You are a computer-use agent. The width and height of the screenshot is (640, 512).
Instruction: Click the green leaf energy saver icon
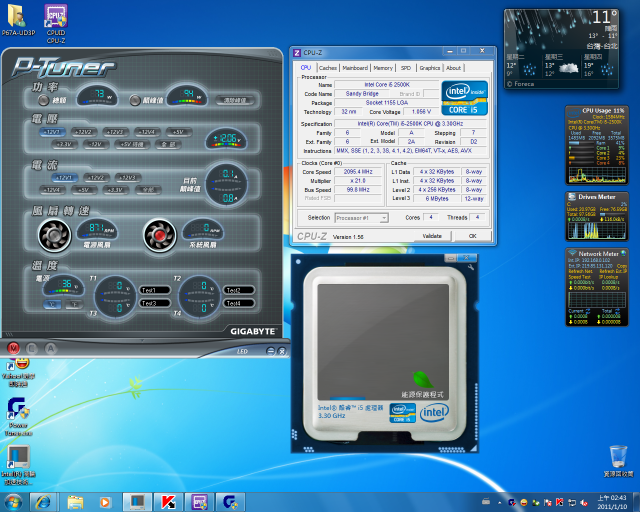pyautogui.click(x=423, y=380)
